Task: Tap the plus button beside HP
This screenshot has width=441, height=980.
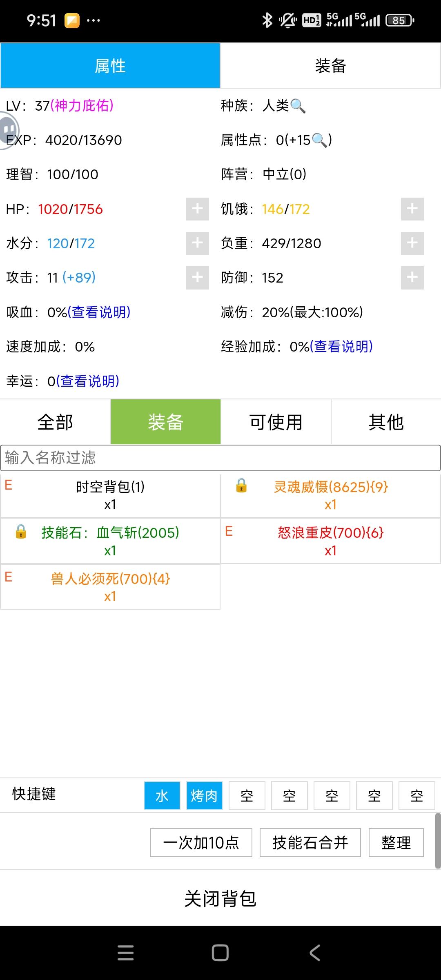Action: 198,209
